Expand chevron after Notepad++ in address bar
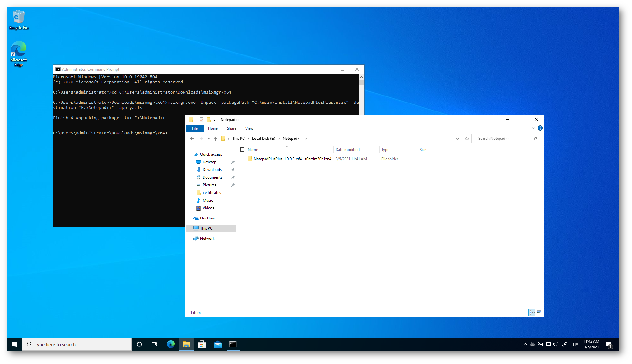 [x=306, y=139]
